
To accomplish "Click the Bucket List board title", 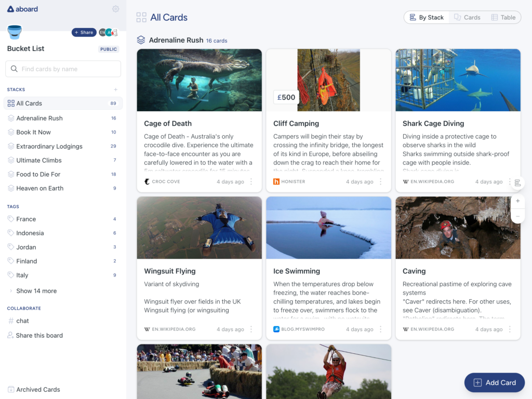I will tap(25, 48).
